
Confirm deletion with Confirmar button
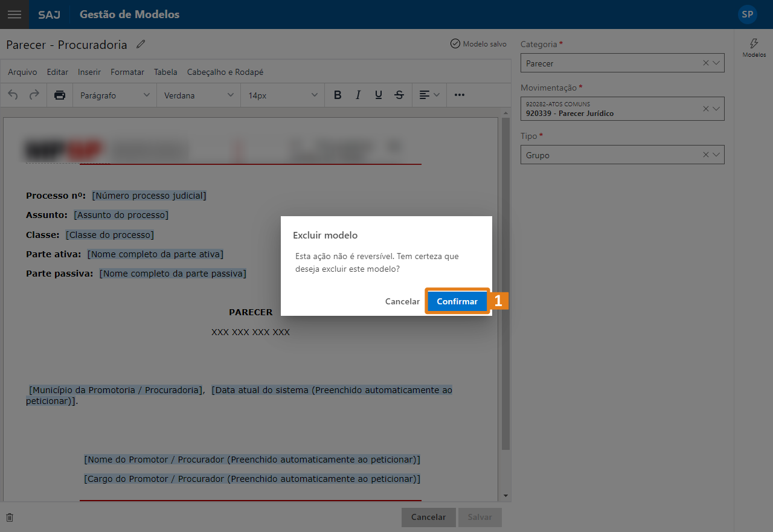[457, 301]
